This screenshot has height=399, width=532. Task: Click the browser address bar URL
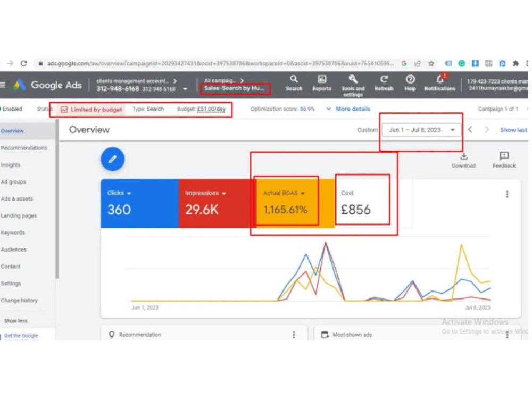point(220,63)
